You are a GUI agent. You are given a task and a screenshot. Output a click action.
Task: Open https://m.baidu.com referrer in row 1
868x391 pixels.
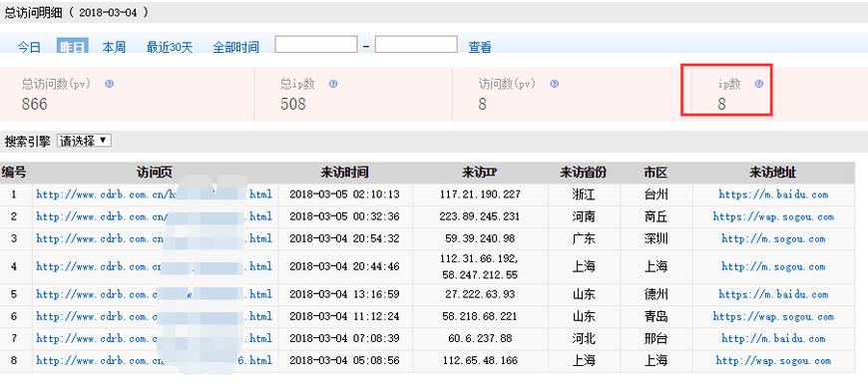pos(773,195)
